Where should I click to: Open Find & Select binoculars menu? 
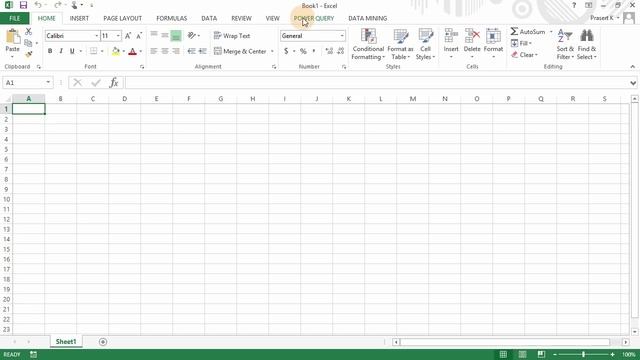[x=587, y=44]
